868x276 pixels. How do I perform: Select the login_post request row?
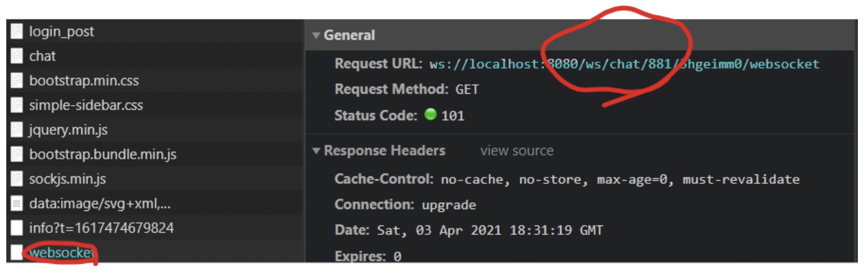[x=155, y=32]
